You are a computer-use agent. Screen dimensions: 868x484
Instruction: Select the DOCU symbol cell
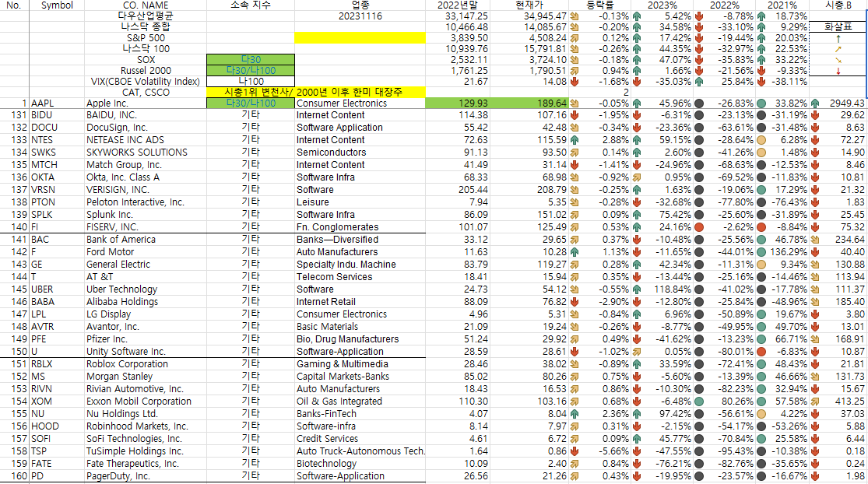[57, 127]
